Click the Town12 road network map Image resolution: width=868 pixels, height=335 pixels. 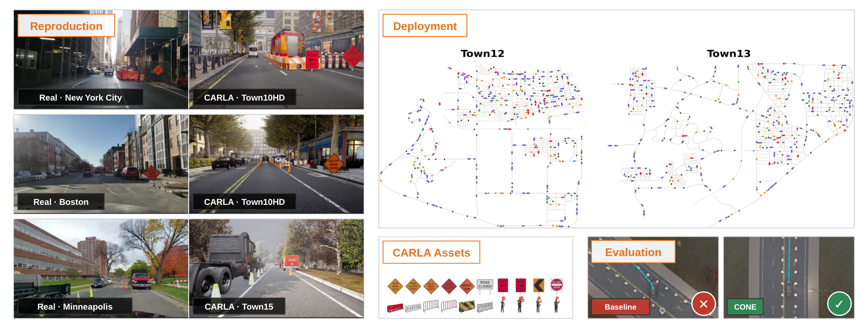482,145
